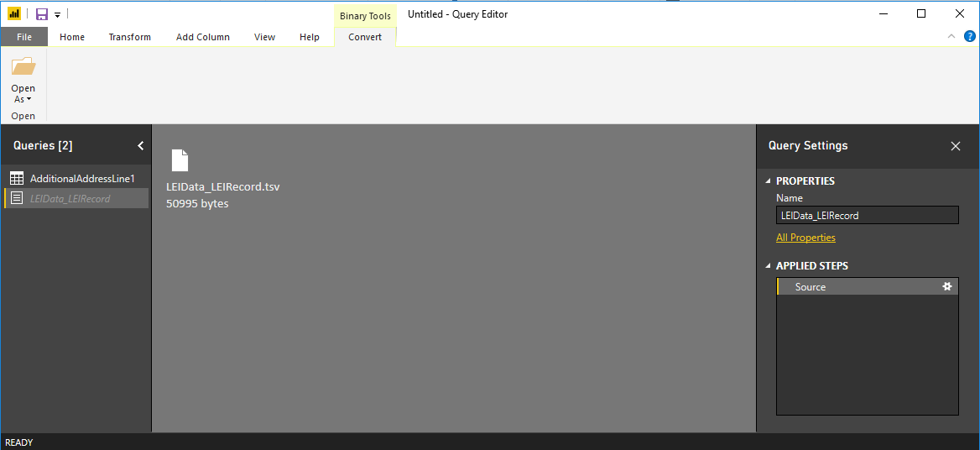Expand the Open As dropdown arrow
Viewport: 980px width, 450px height.
tap(29, 99)
